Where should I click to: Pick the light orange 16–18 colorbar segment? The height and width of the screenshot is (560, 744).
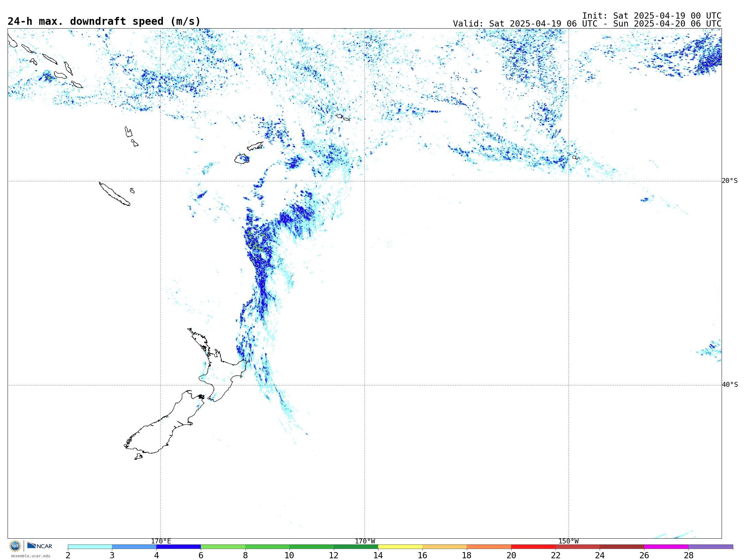click(445, 547)
